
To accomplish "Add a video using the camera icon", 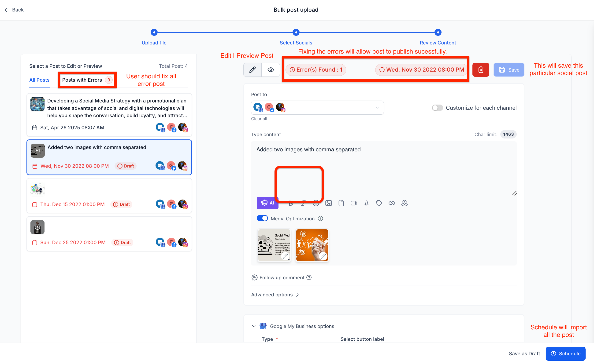I will [354, 203].
